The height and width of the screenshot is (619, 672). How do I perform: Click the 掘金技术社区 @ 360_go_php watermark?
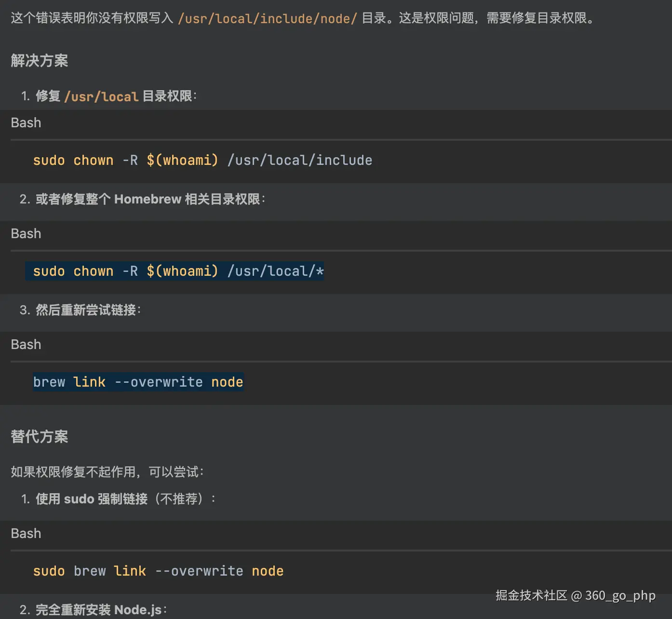(x=576, y=596)
